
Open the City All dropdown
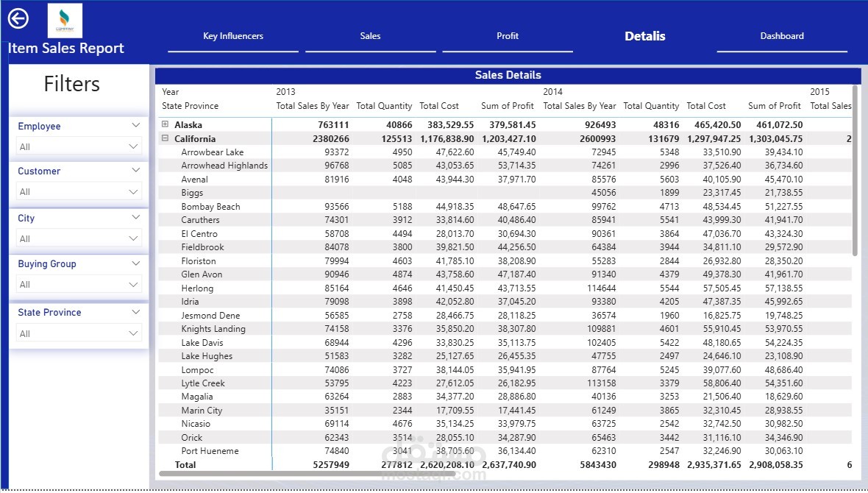tap(79, 238)
